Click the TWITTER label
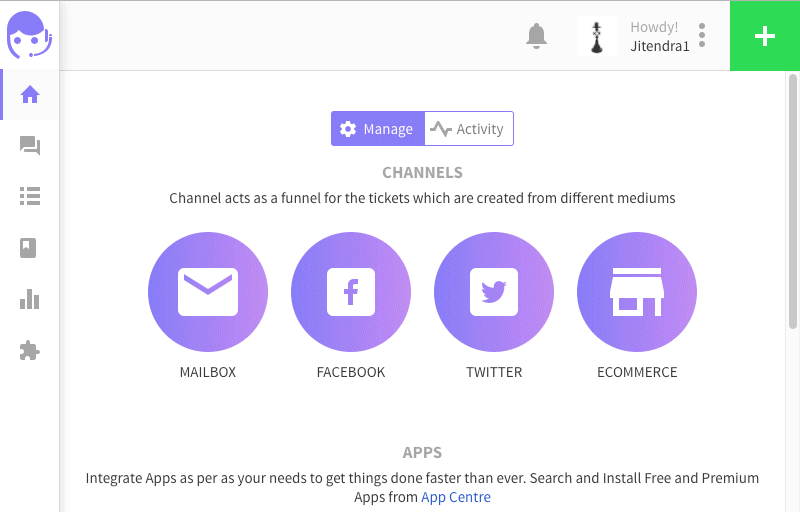Image resolution: width=800 pixels, height=512 pixels. pos(494,372)
